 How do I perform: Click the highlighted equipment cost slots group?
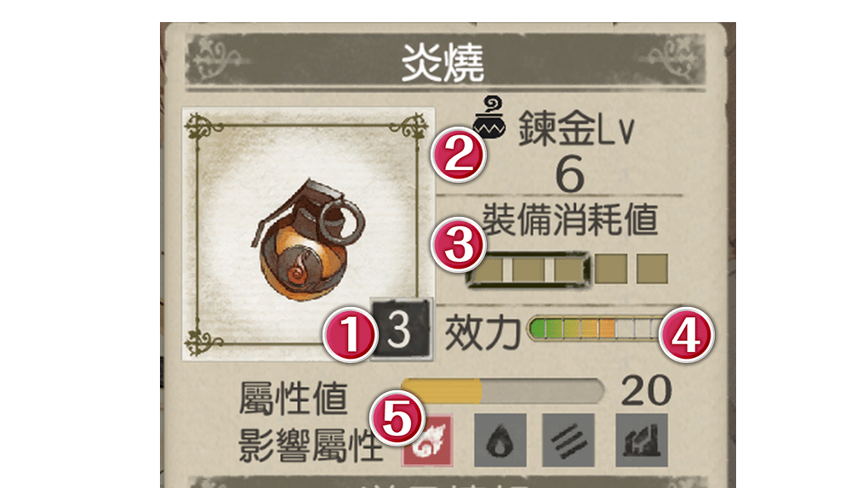(528, 270)
